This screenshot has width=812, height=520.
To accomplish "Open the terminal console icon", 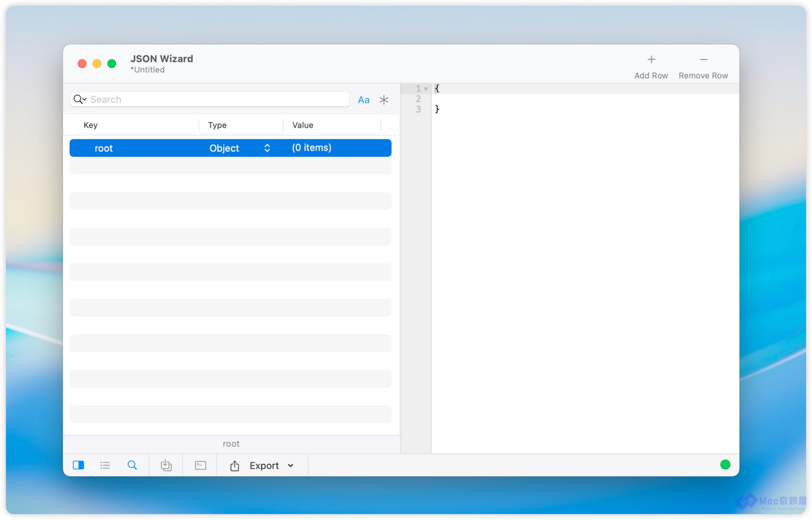I will pyautogui.click(x=200, y=465).
